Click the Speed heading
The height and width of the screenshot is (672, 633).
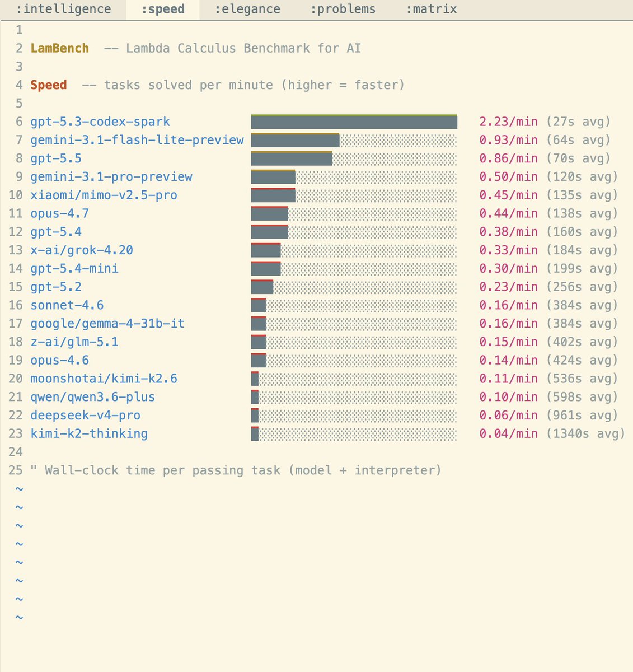pos(49,85)
